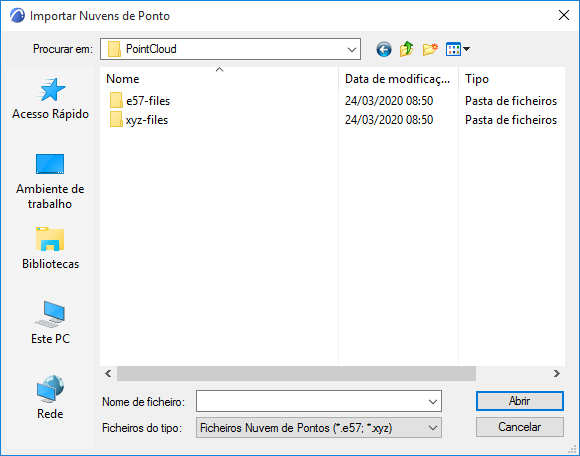
Task: Sort by Data de modificação column
Action: pyautogui.click(x=398, y=79)
